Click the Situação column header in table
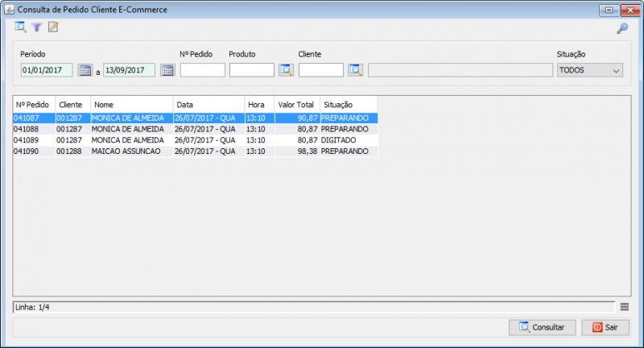Image resolution: width=644 pixels, height=348 pixels. point(348,105)
